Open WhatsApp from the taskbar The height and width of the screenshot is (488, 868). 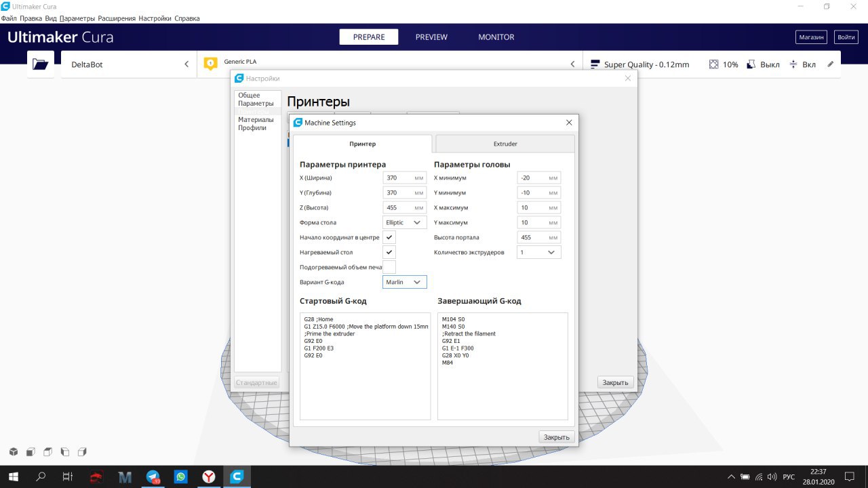click(181, 476)
